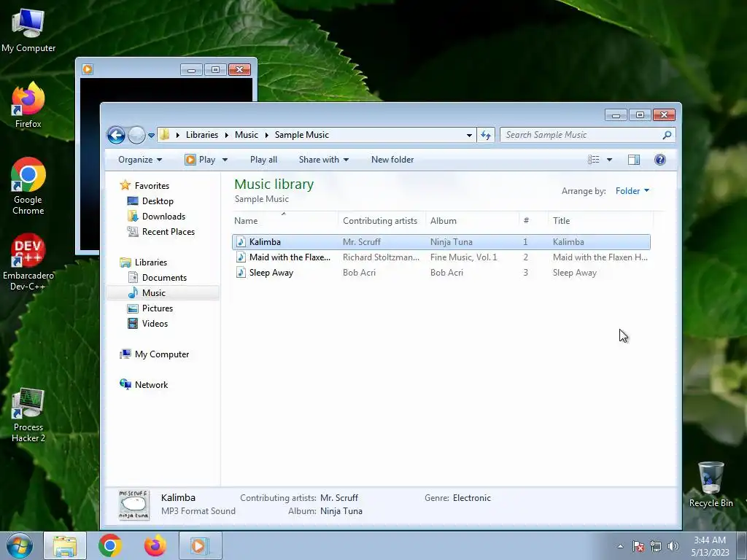This screenshot has width=747, height=560.
Task: Select the Music library in sidebar
Action: pyautogui.click(x=153, y=293)
